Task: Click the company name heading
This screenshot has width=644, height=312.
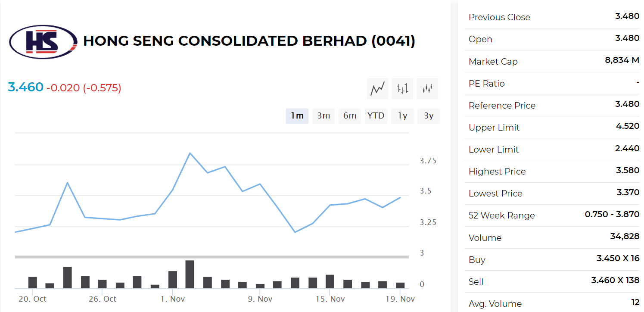Action: [249, 41]
